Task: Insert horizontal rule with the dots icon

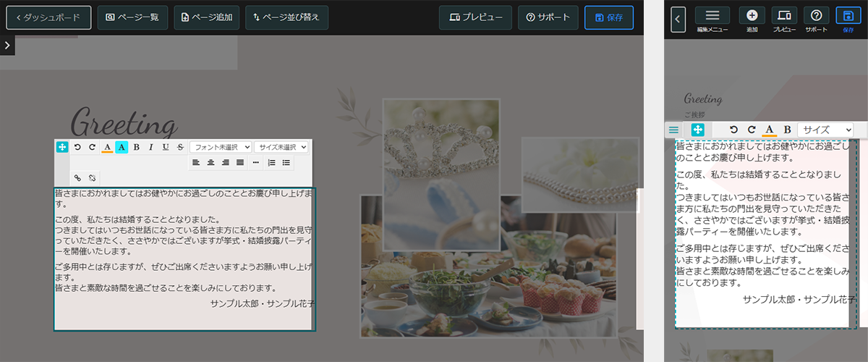Action: point(256,163)
